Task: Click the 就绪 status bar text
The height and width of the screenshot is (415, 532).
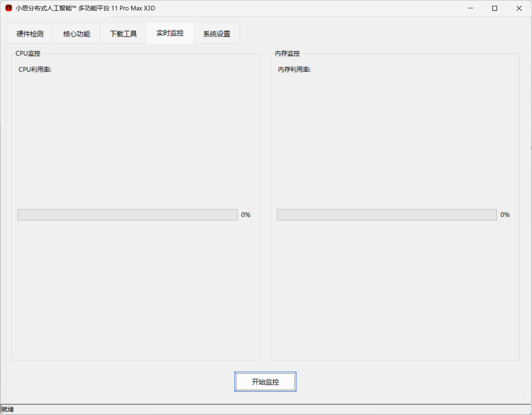Action: click(x=7, y=410)
